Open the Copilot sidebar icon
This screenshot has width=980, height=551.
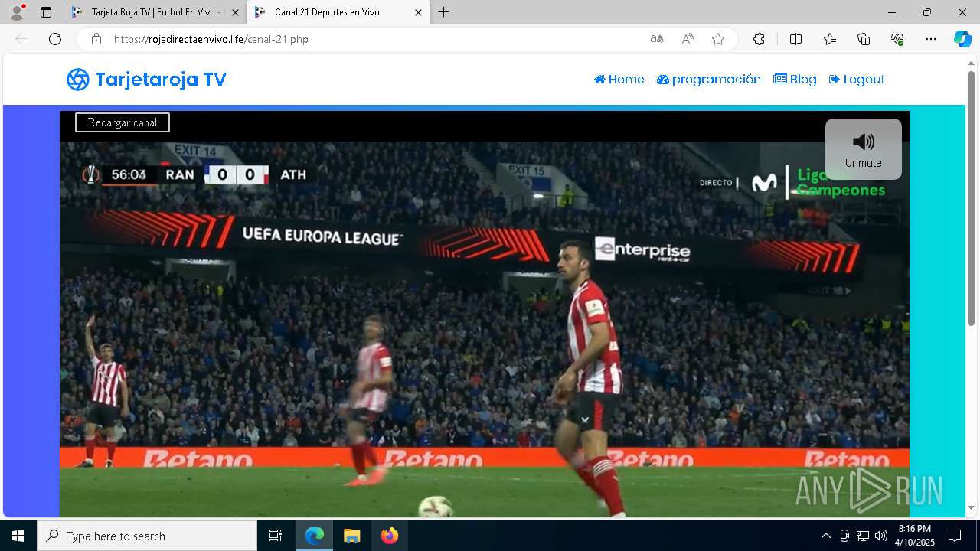962,39
